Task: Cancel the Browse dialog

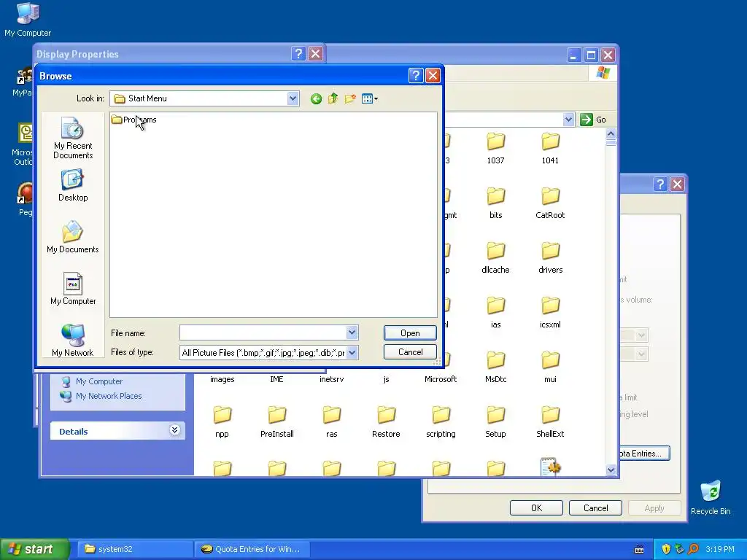Action: (x=410, y=352)
